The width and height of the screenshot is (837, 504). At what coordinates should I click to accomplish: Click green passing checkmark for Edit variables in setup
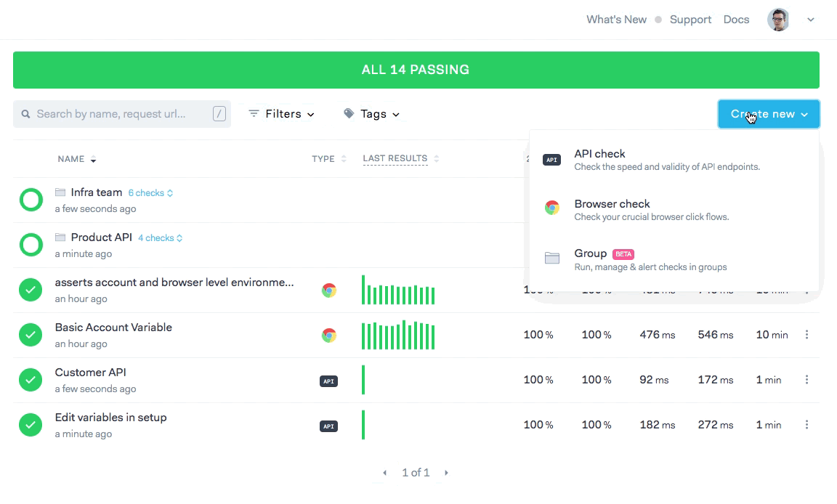(x=31, y=425)
